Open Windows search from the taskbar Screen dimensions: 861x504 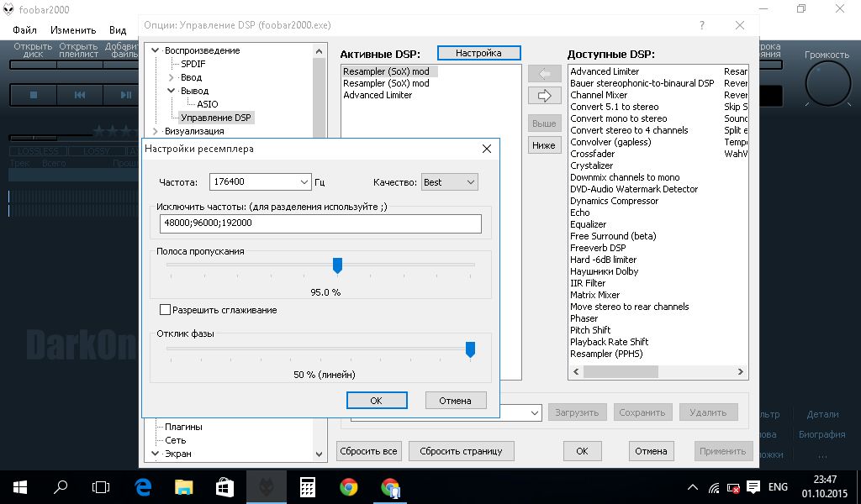(61, 487)
